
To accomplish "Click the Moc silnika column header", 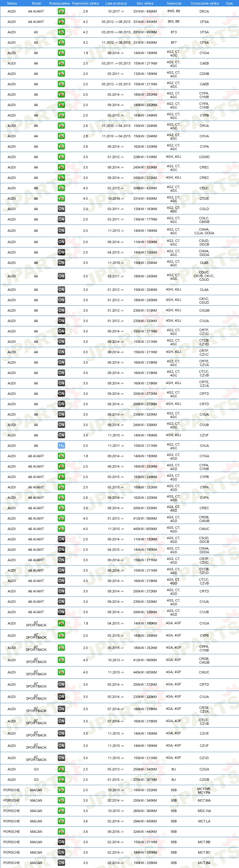I will [x=145, y=3].
